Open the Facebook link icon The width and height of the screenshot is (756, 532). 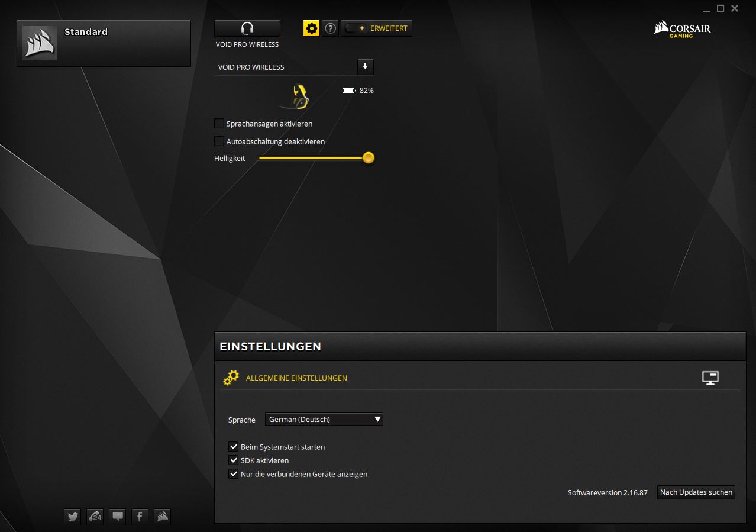pyautogui.click(x=140, y=517)
